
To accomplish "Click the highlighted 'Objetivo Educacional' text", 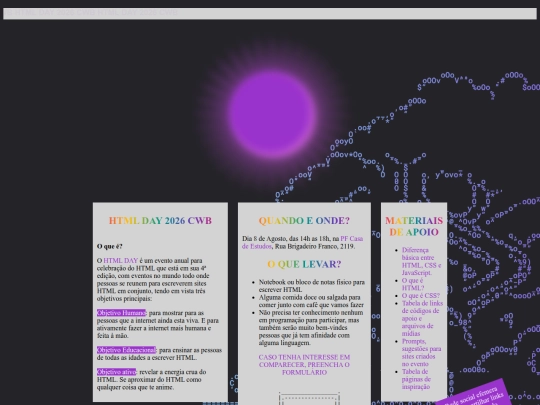I will 126,350.
